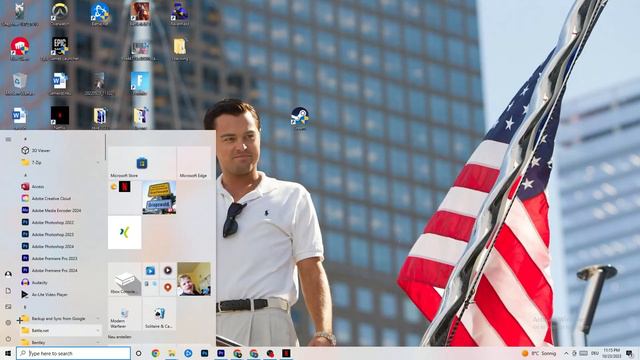Show hidden system tray icons
This screenshot has width=640, height=360.
pyautogui.click(x=566, y=353)
